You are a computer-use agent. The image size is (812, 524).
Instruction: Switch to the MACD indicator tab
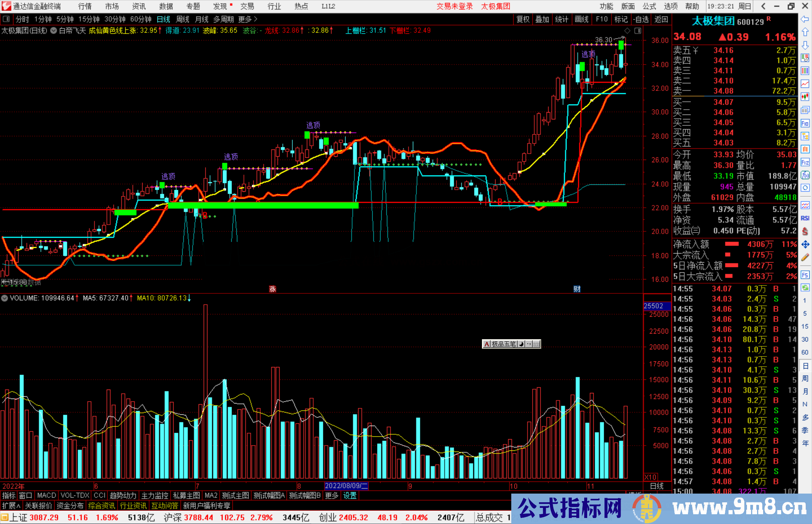tap(46, 495)
